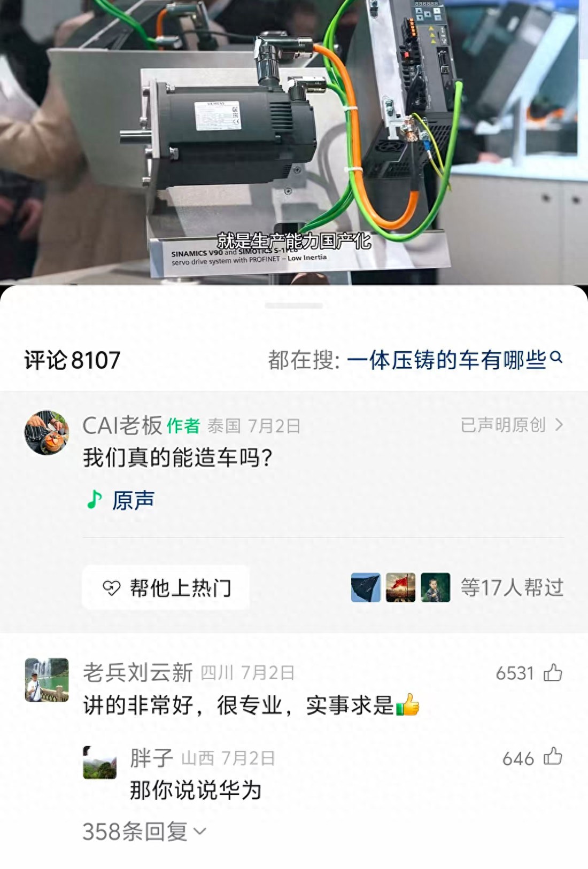Open 已声明原创 chevron details
Image resolution: width=588 pixels, height=869 pixels.
point(559,425)
